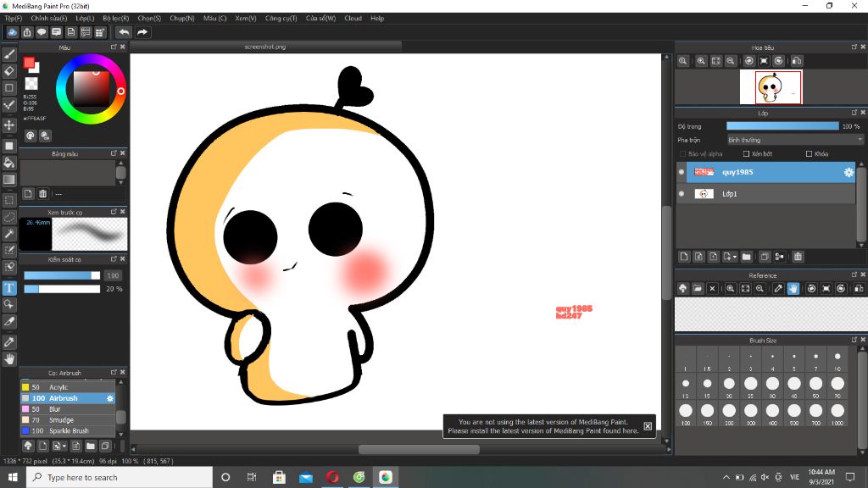
Task: Close the Brush Size panel
Action: (x=862, y=340)
